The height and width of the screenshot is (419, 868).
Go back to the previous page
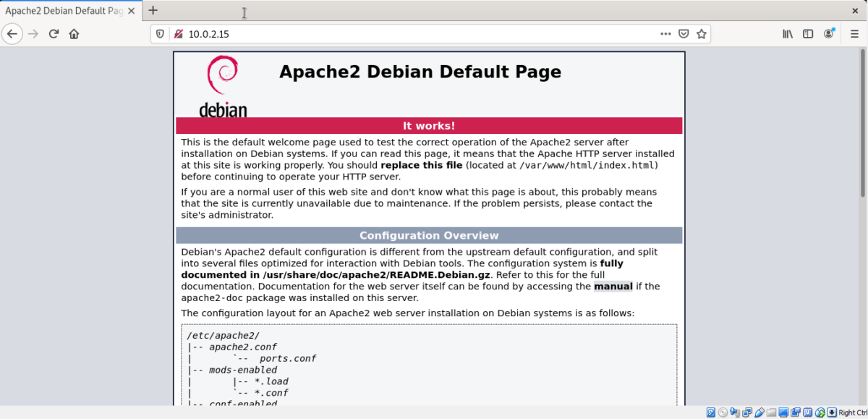click(x=12, y=34)
